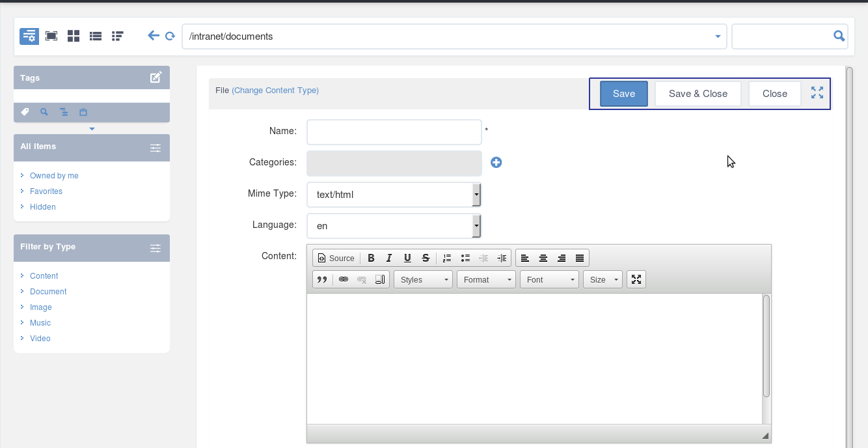Expand the Tags panel down arrow
This screenshot has width=868, height=448.
[x=92, y=129]
